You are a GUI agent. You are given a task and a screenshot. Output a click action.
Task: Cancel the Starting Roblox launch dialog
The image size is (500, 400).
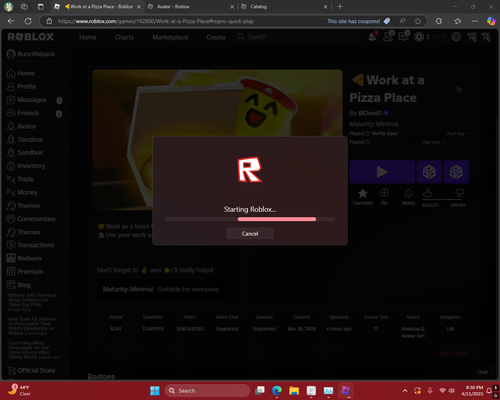click(250, 233)
